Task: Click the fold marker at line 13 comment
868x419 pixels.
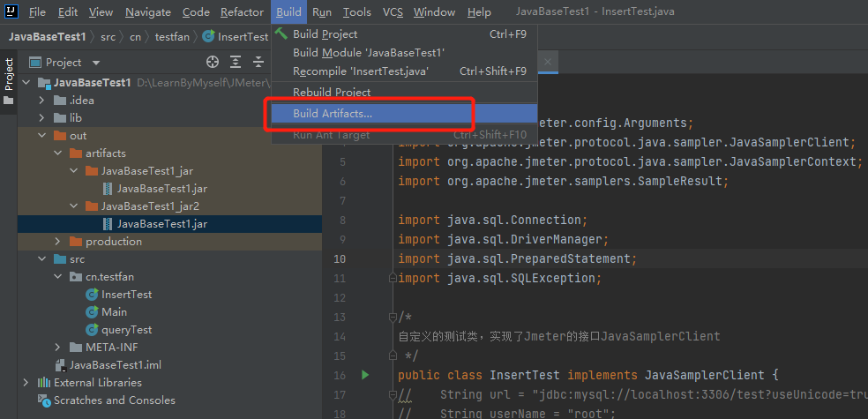Action: pos(393,318)
